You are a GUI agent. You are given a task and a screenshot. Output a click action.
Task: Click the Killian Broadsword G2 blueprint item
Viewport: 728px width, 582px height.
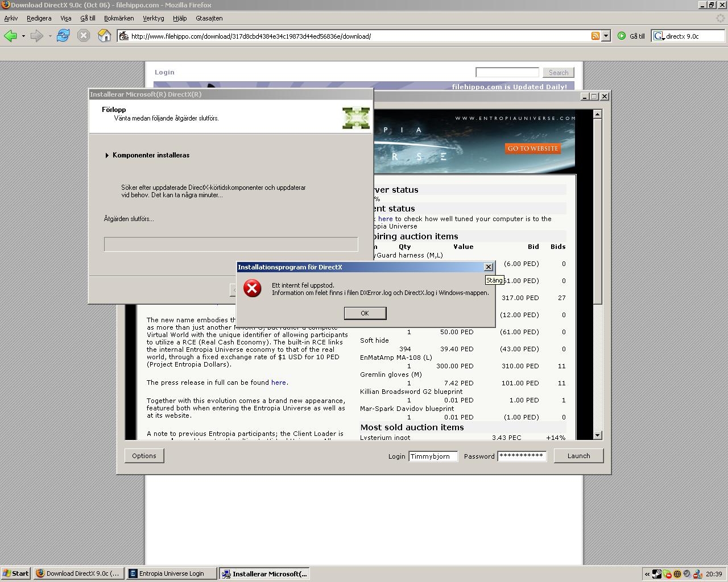(x=411, y=392)
